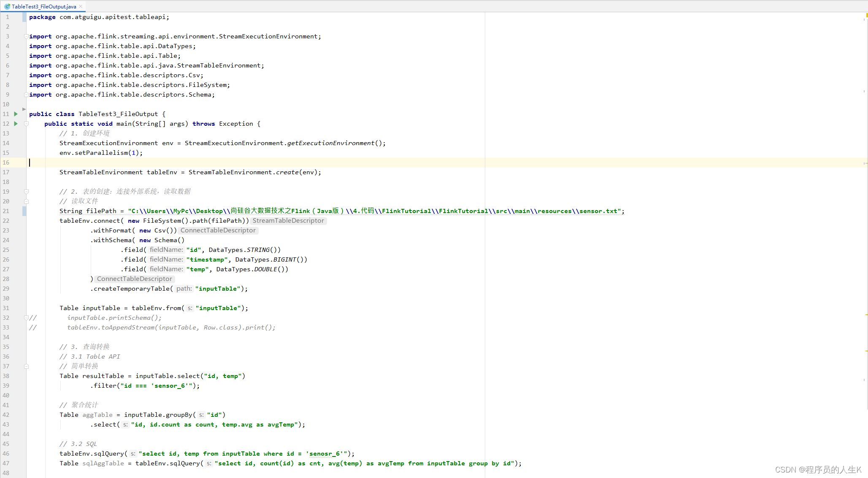The image size is (868, 478).
Task: Click line number 16 for a breakpoint
Action: (x=6, y=162)
